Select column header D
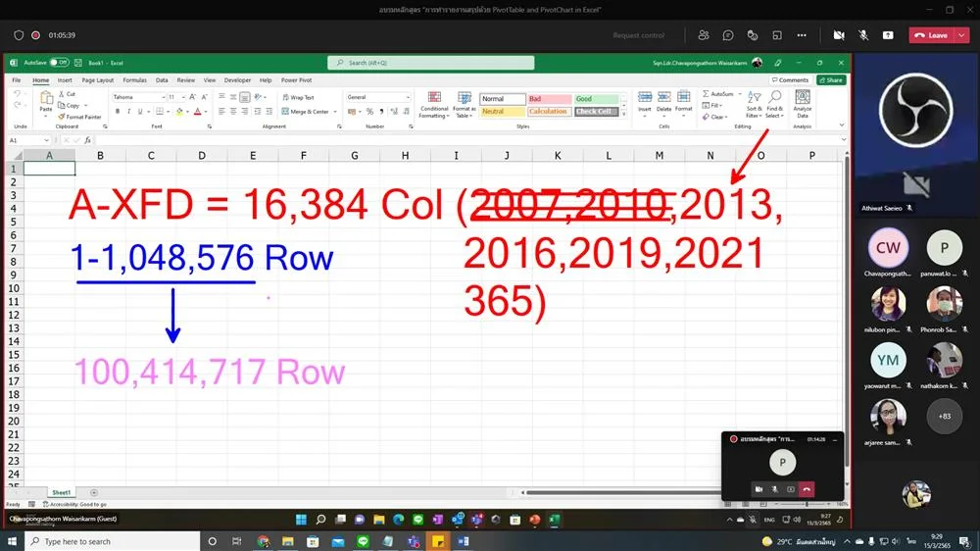 coord(202,155)
